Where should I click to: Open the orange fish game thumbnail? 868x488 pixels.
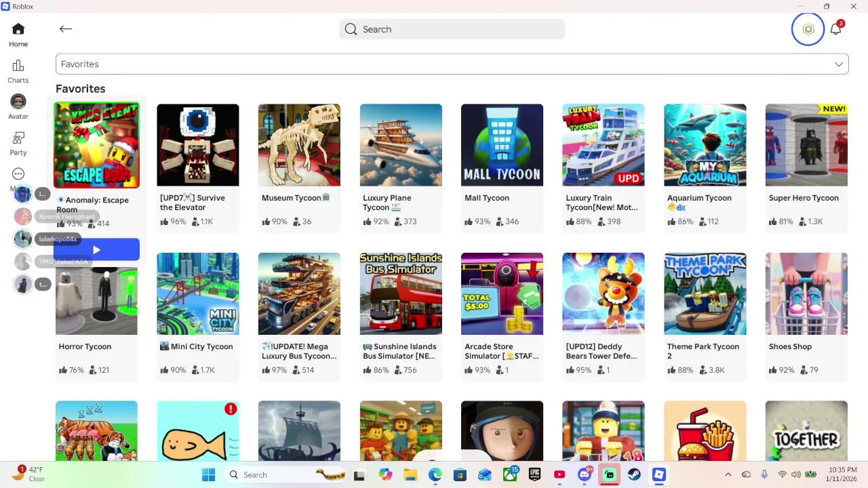pos(198,431)
